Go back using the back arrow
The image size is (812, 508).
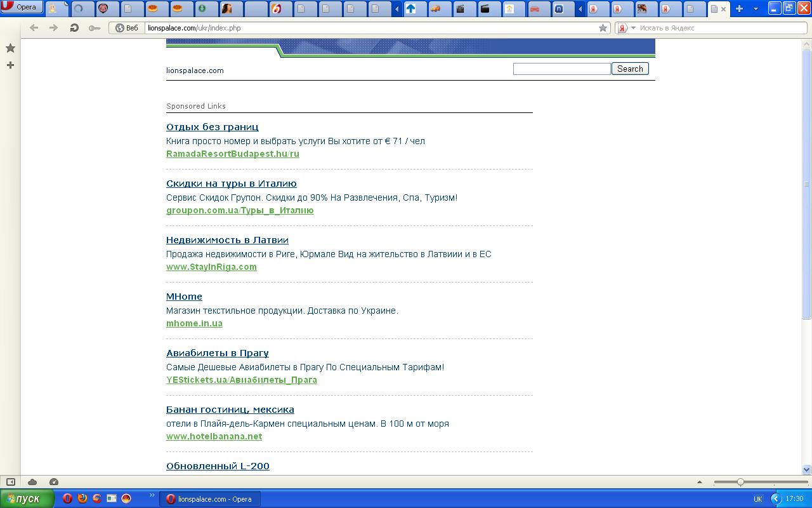click(34, 28)
